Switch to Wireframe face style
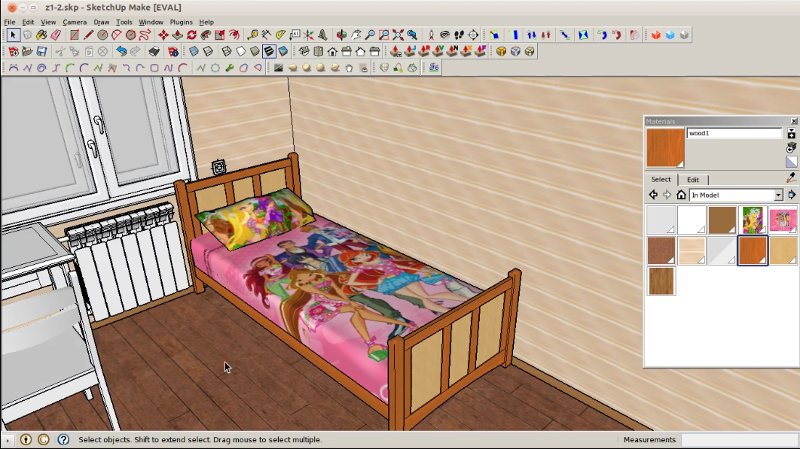 click(227, 51)
